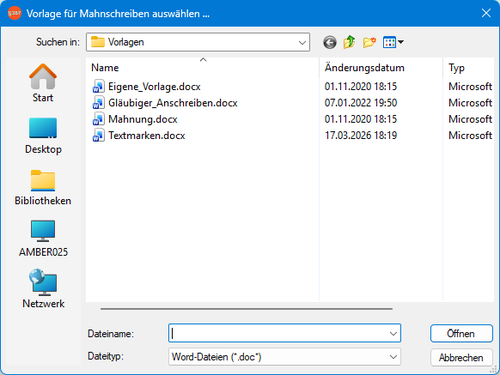
Task: Click the Word icon of Textmarken.docx
Action: point(98,136)
